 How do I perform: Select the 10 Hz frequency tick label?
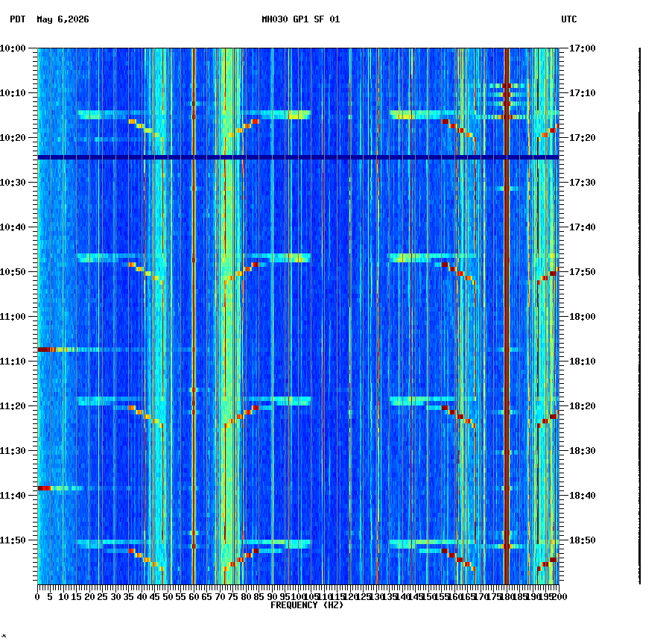tap(63, 597)
